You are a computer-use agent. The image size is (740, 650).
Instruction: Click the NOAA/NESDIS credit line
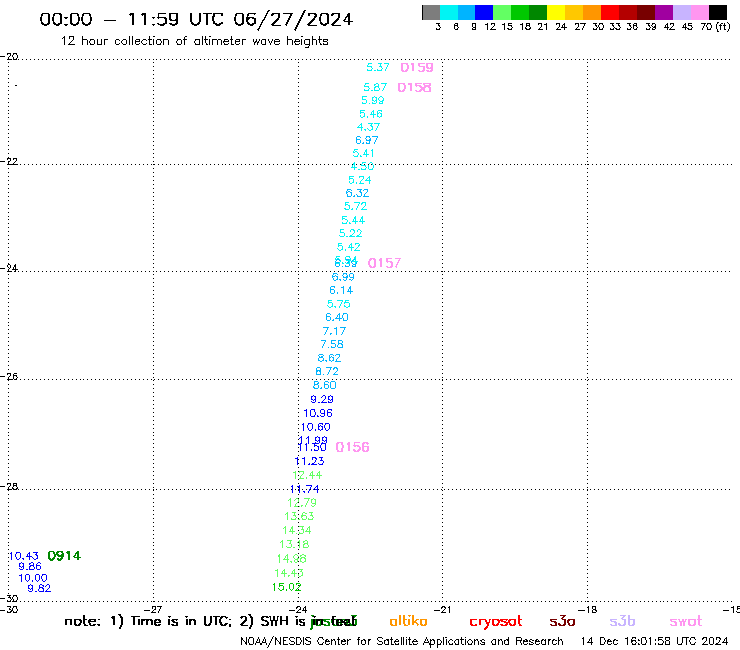click(x=402, y=642)
